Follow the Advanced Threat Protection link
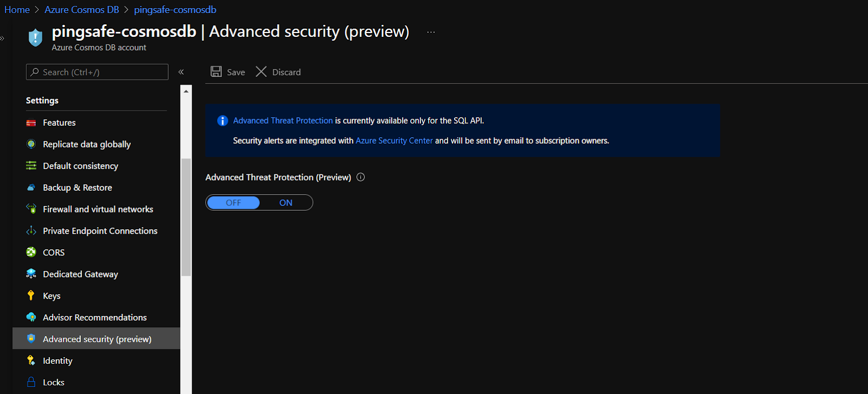The height and width of the screenshot is (394, 868). 283,121
